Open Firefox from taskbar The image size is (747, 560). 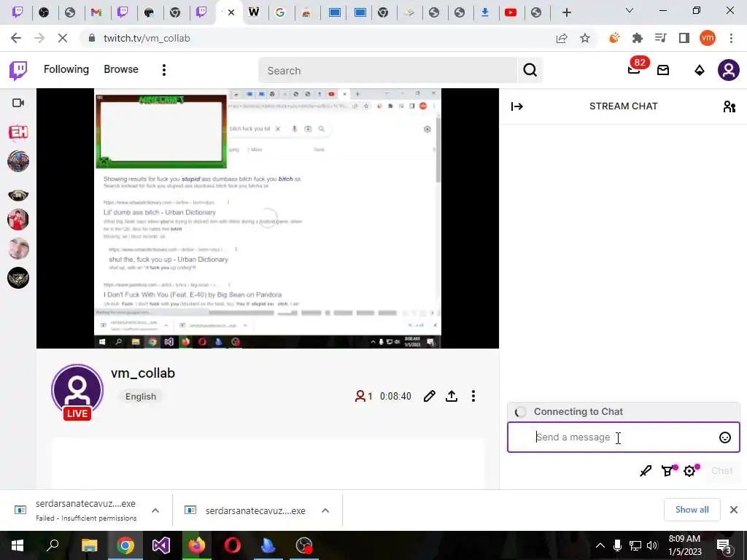[197, 545]
